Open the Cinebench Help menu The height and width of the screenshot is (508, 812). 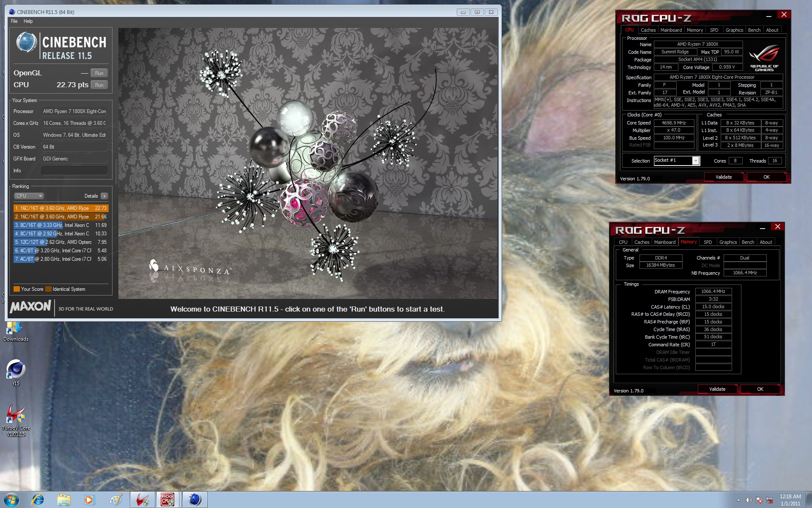pyautogui.click(x=28, y=21)
